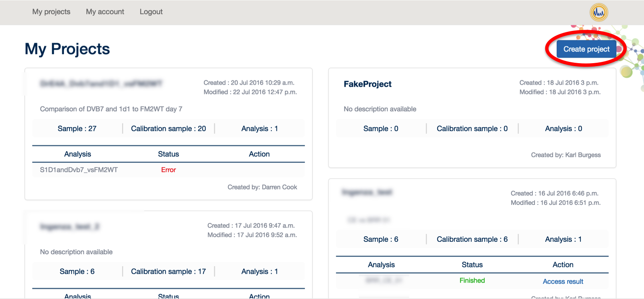The image size is (644, 299).
Task: Click 'Created : 20 Jul 2016 10:29 a.m.' date
Action: point(249,82)
